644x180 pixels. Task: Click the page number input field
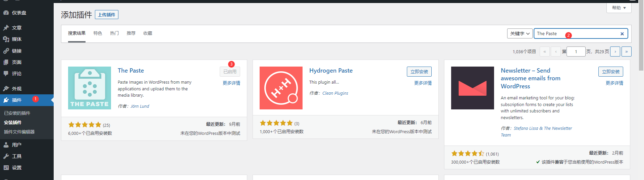coord(576,52)
